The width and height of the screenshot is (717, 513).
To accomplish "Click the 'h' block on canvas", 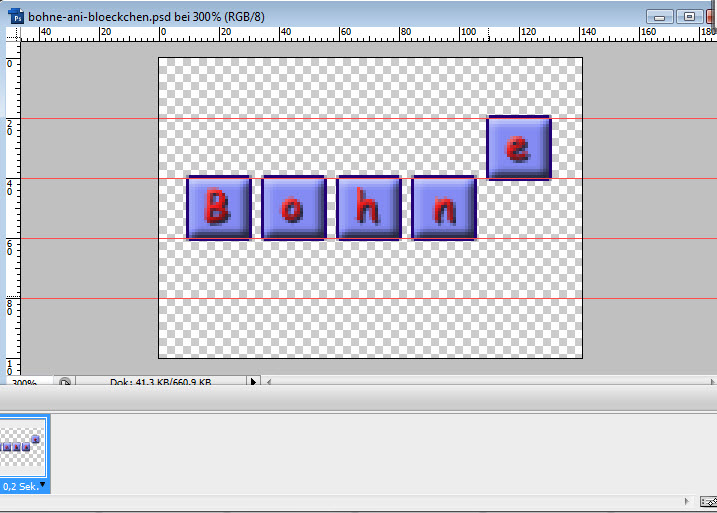I will coord(368,209).
